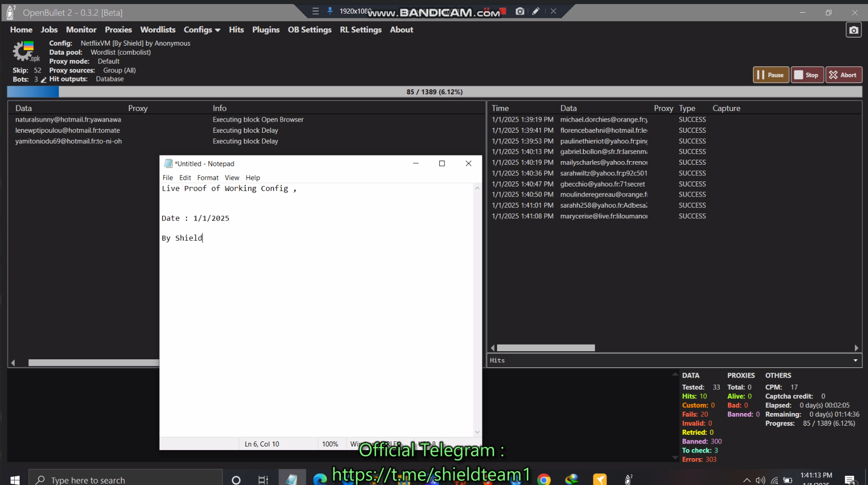This screenshot has width=868, height=485.
Task: Restore down the OpenBullet window
Action: click(x=828, y=13)
